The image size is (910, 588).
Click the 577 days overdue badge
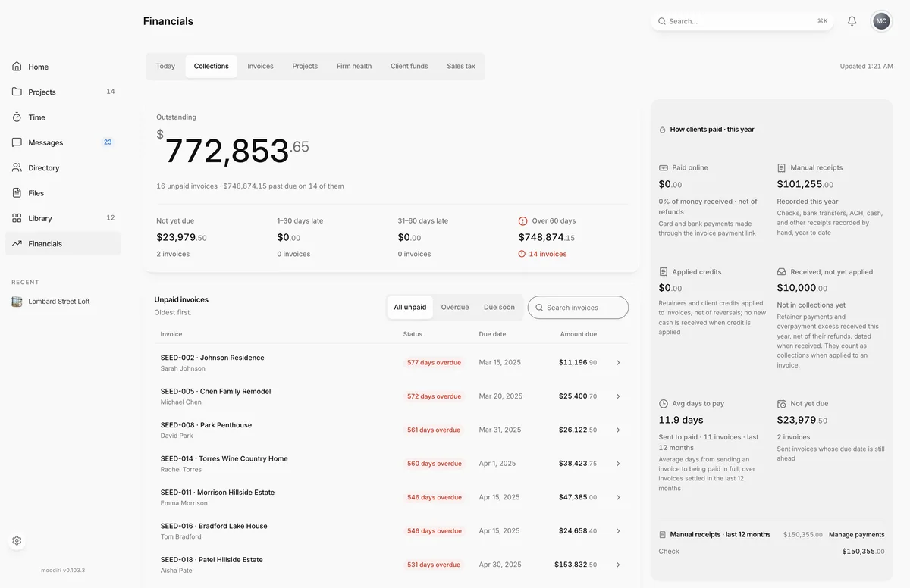(434, 363)
